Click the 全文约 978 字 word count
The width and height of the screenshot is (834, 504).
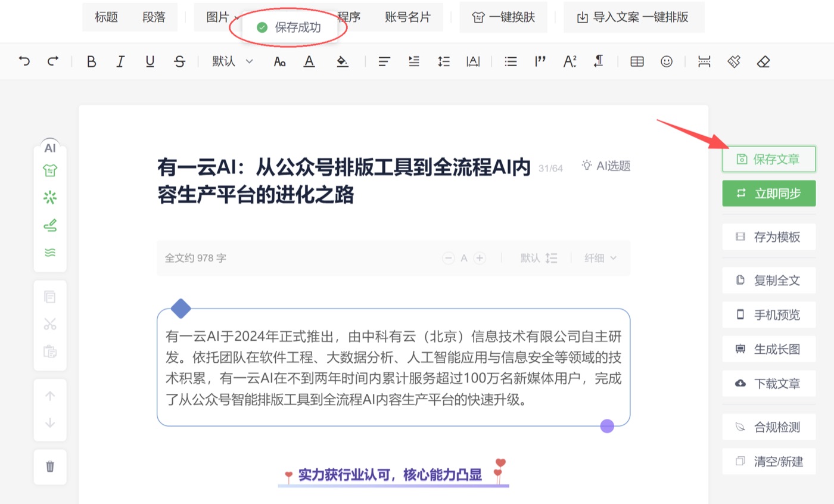click(195, 258)
